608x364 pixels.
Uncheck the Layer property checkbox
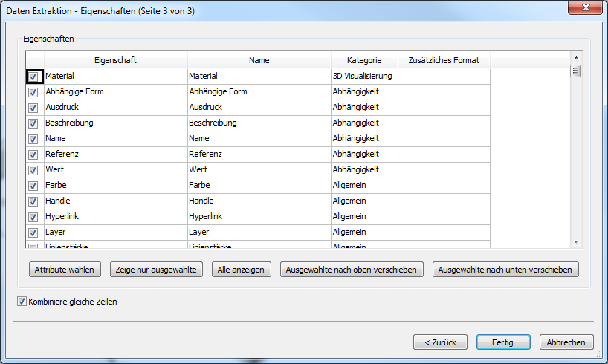(x=33, y=233)
